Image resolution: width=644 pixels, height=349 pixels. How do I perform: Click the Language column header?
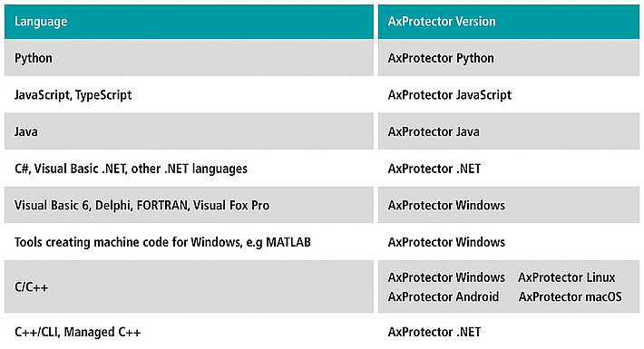pyautogui.click(x=189, y=22)
